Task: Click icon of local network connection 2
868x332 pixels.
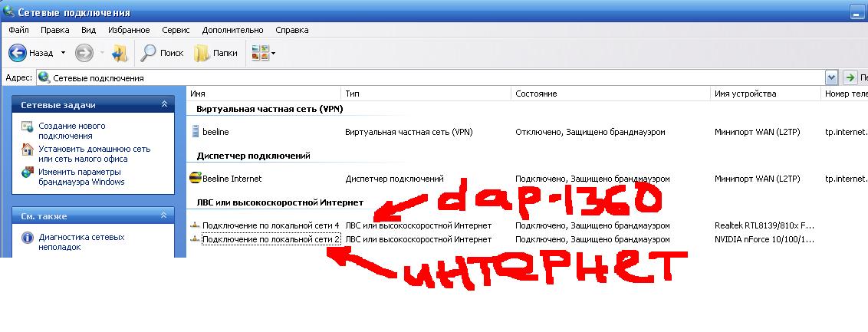Action: 194,239
